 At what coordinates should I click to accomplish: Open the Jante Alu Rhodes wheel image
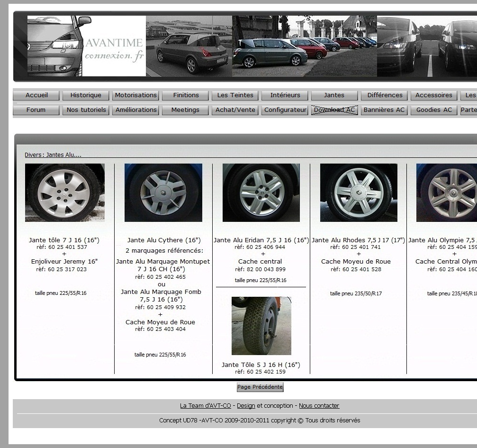(359, 192)
